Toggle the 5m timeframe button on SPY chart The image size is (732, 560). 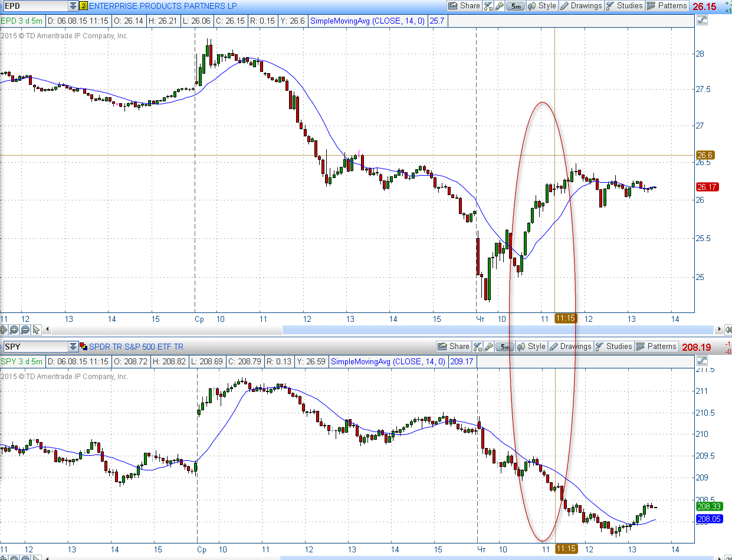pos(505,347)
